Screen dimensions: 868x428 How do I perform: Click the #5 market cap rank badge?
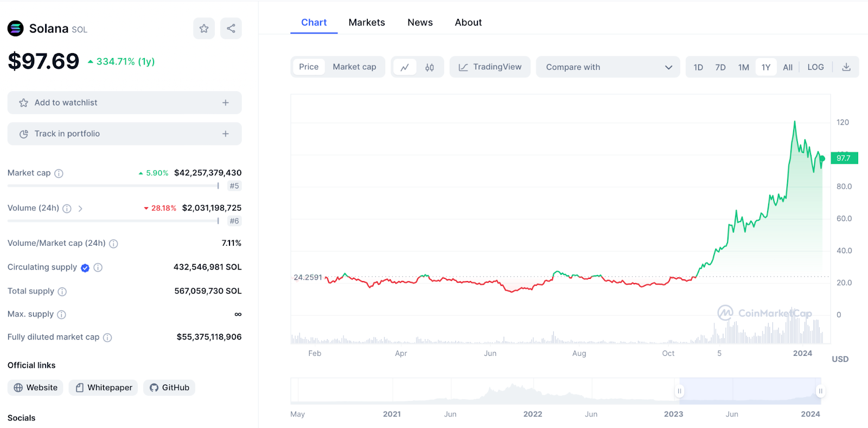(234, 186)
